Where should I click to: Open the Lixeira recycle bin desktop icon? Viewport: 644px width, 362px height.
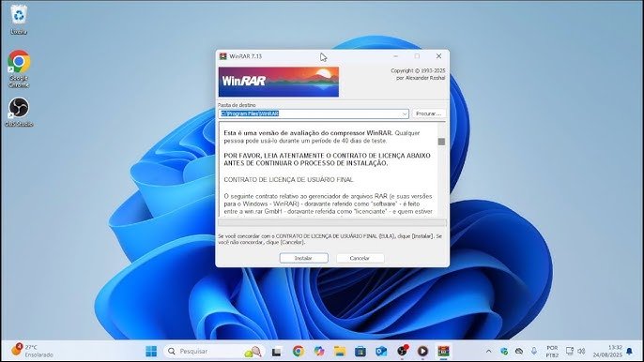pyautogui.click(x=19, y=20)
